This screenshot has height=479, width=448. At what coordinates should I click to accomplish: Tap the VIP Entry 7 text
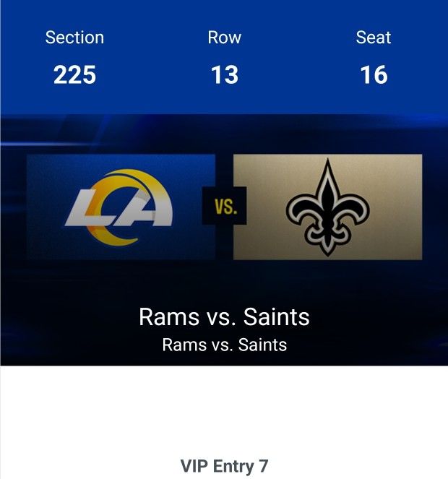224,466
